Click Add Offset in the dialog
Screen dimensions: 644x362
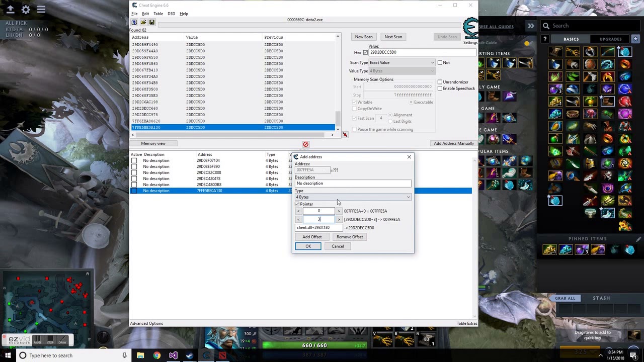click(x=312, y=237)
